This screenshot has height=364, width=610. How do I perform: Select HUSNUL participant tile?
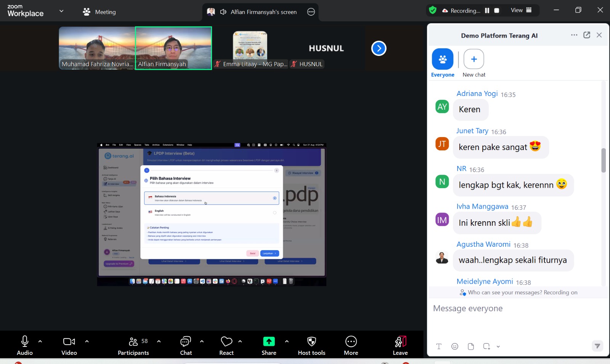click(x=326, y=48)
